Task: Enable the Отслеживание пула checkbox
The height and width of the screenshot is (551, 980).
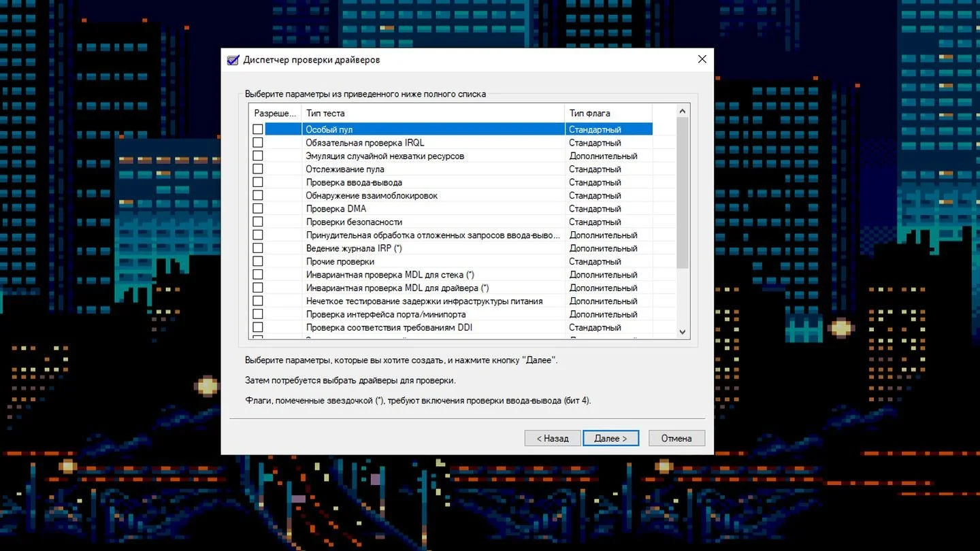Action: point(257,169)
